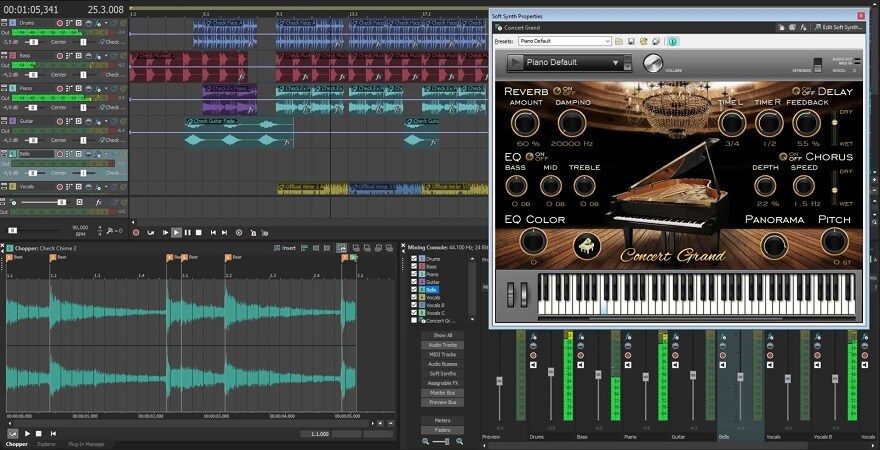The width and height of the screenshot is (880, 450).
Task: Go to project end in transport
Action: (x=224, y=232)
